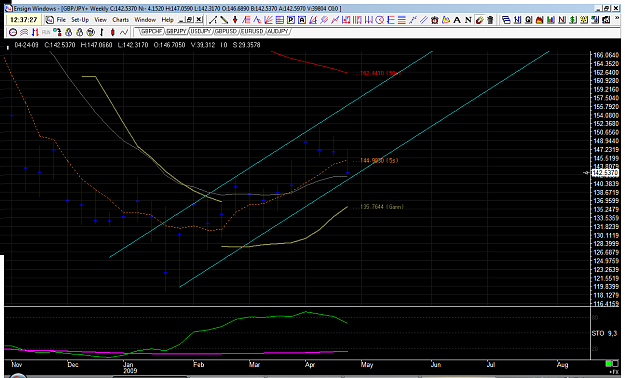
Task: Select the bar chart style icon
Action: [102, 32]
